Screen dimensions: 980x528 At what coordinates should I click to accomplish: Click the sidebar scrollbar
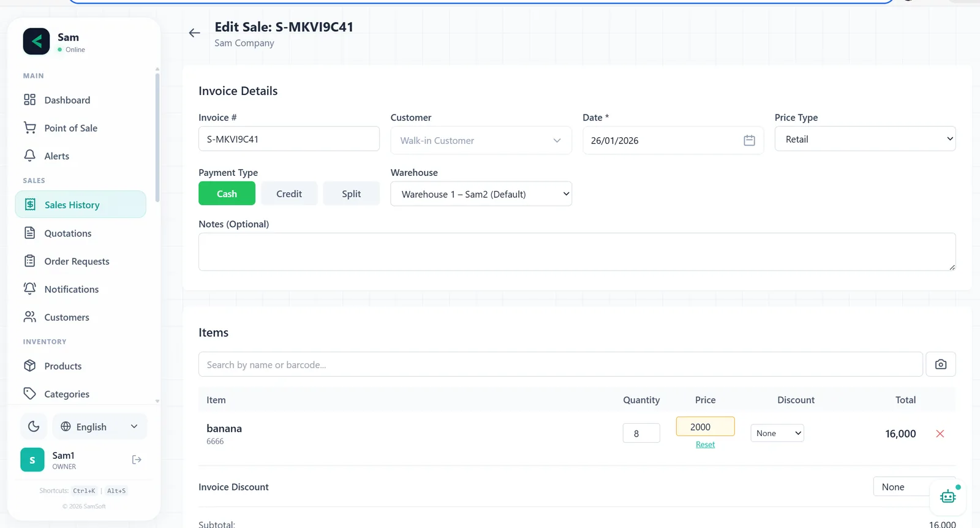(x=157, y=137)
